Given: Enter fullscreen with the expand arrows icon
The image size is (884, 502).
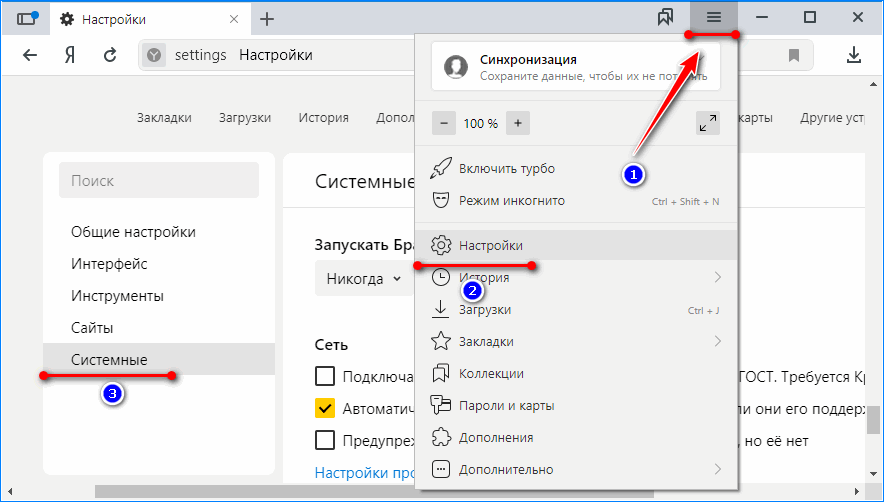Looking at the screenshot, I should 708,123.
